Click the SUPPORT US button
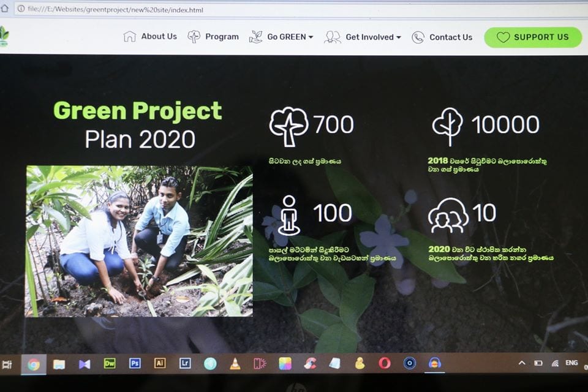The image size is (588, 392). pyautogui.click(x=533, y=37)
